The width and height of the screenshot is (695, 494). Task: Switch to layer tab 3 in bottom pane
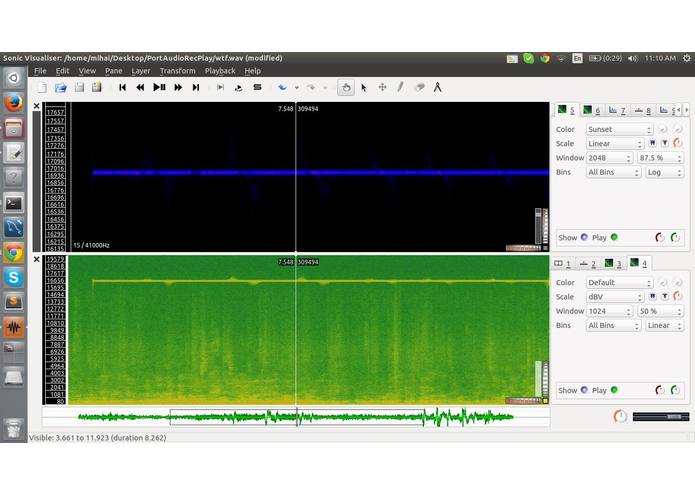pos(613,264)
